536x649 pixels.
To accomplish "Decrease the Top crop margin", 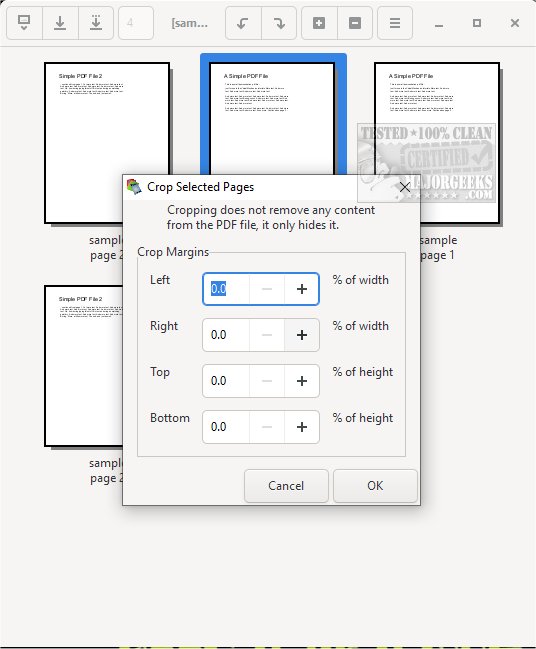I will (x=267, y=381).
